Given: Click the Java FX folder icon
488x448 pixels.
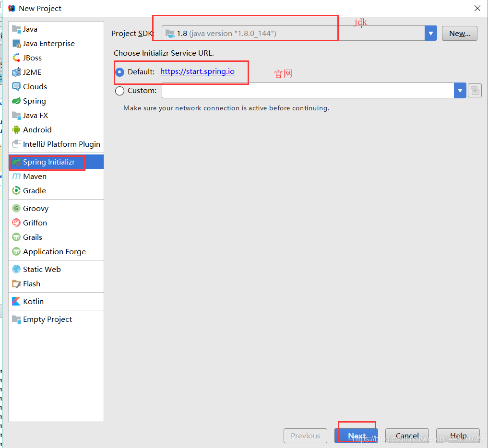Looking at the screenshot, I should point(16,116).
